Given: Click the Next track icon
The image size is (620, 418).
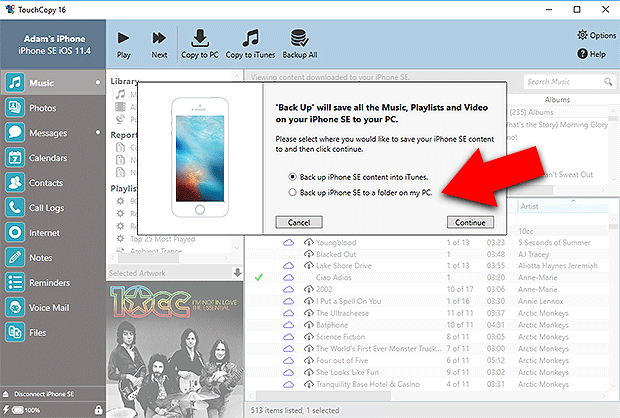Looking at the screenshot, I should point(159,38).
